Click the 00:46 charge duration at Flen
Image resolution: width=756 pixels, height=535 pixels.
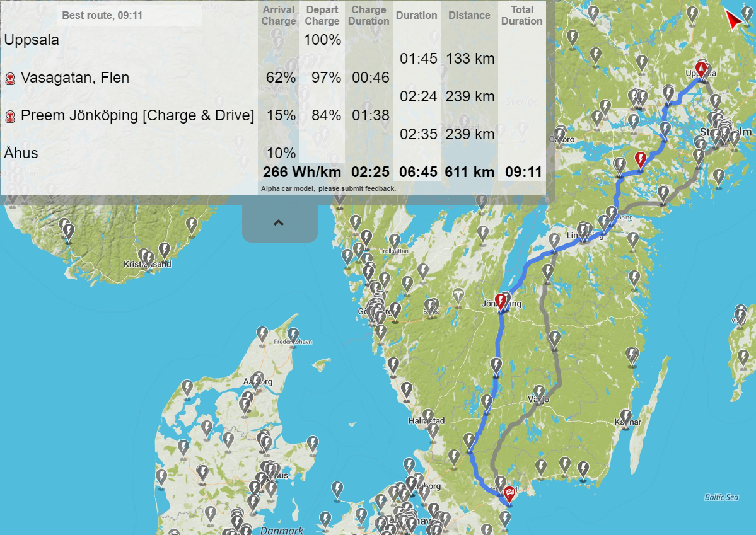371,78
